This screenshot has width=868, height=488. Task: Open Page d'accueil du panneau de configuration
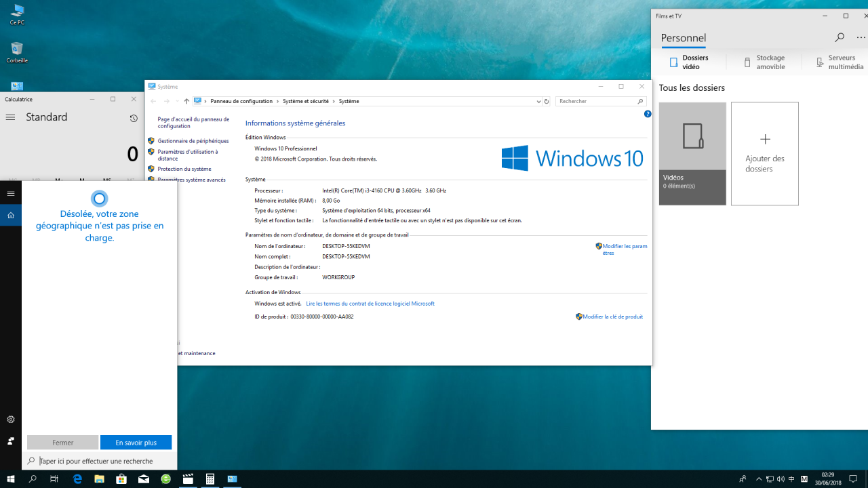coord(193,123)
